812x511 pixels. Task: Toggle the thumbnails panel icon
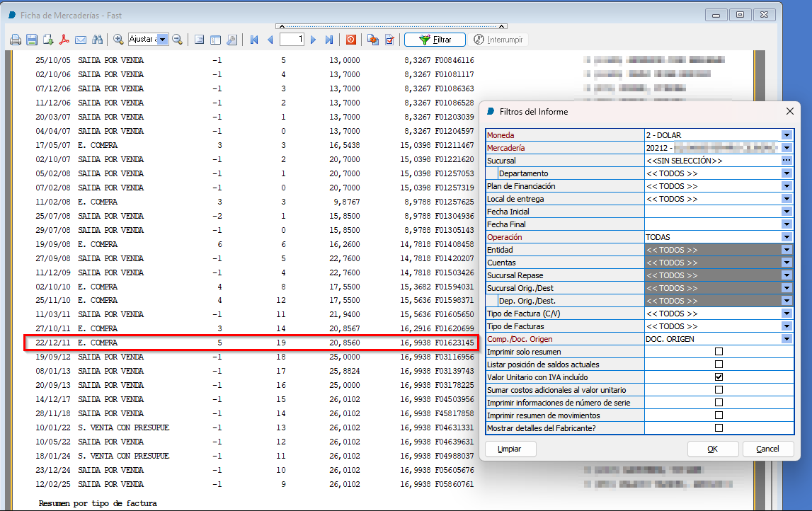point(215,40)
